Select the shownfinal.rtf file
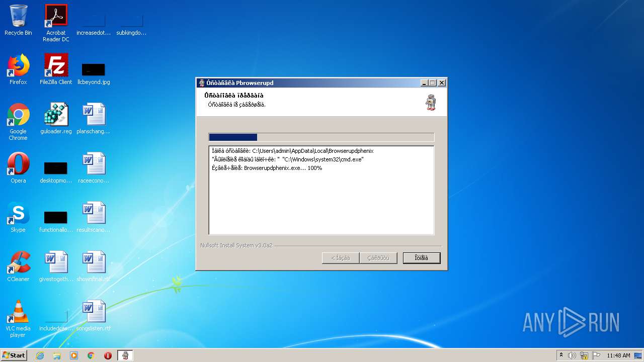 click(94, 266)
